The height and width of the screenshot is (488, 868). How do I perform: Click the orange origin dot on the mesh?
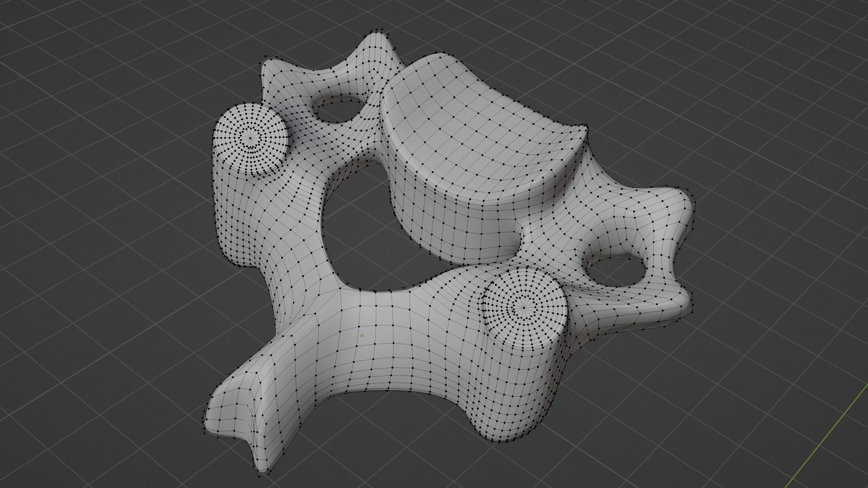[362, 335]
